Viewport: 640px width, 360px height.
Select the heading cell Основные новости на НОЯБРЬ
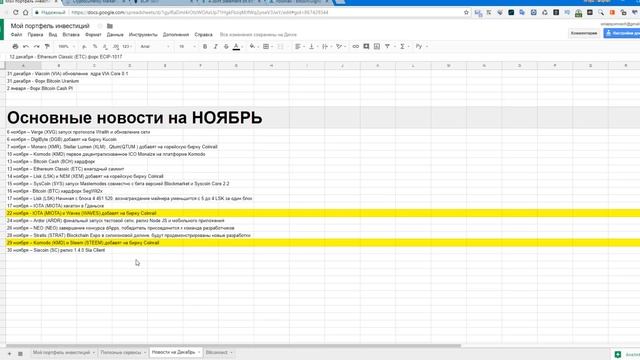[135, 118]
